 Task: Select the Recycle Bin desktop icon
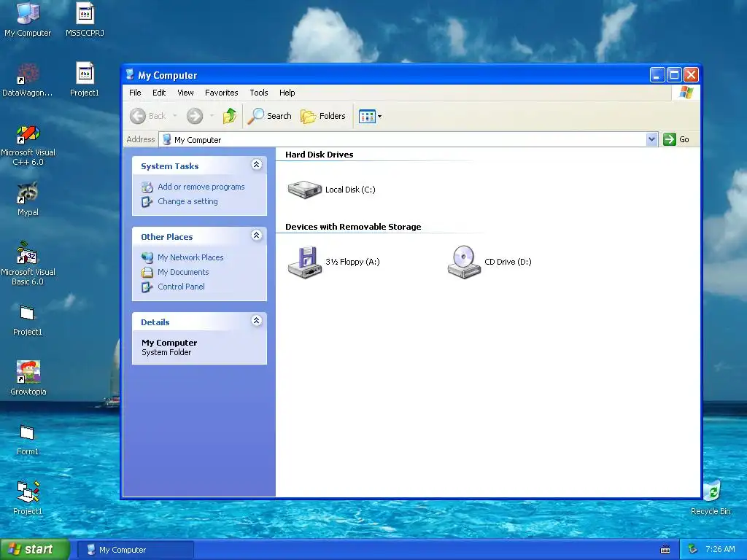coord(711,499)
